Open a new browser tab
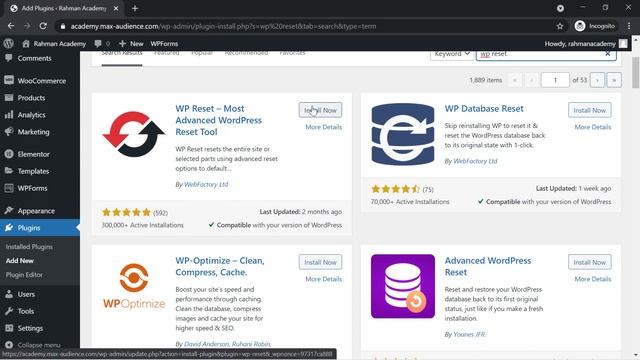 point(135,8)
